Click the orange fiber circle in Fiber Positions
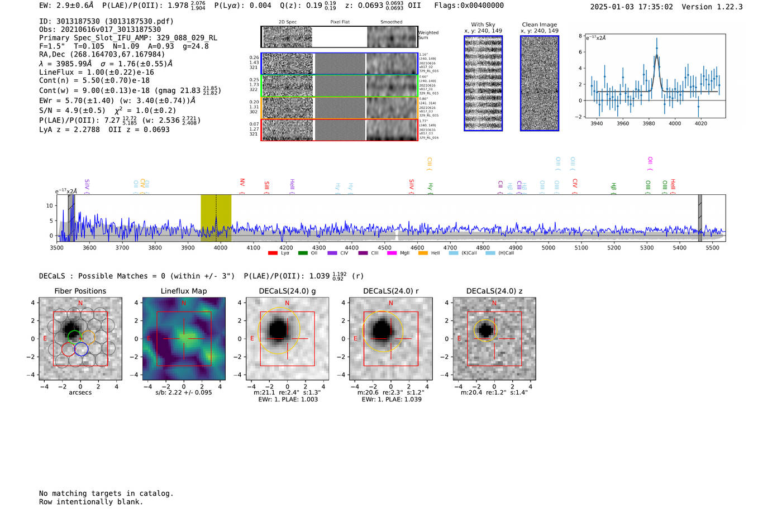782x532 pixels. pos(88,337)
